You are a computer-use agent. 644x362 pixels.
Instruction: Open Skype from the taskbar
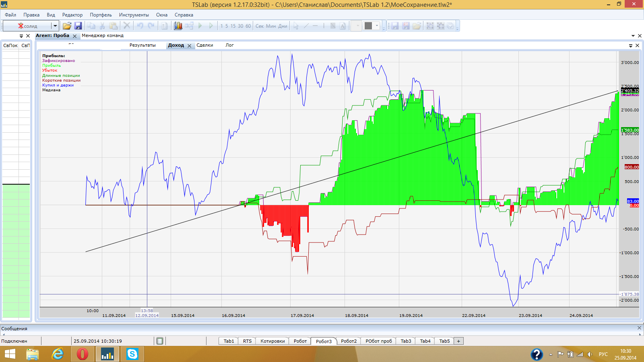coord(132,354)
